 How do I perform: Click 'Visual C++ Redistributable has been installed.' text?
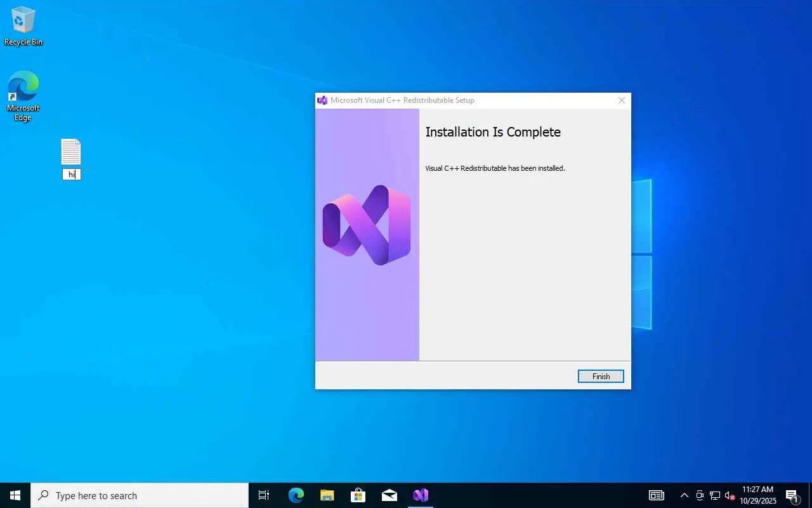pyautogui.click(x=495, y=168)
